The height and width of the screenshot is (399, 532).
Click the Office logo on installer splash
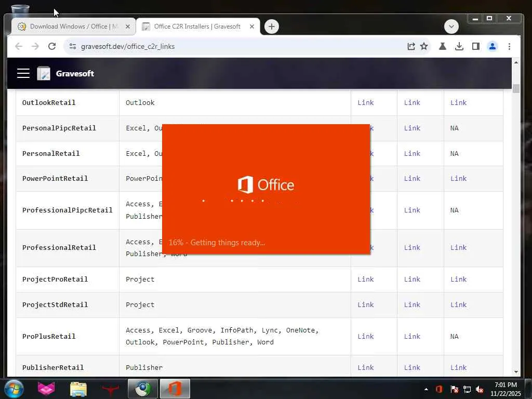(x=265, y=184)
